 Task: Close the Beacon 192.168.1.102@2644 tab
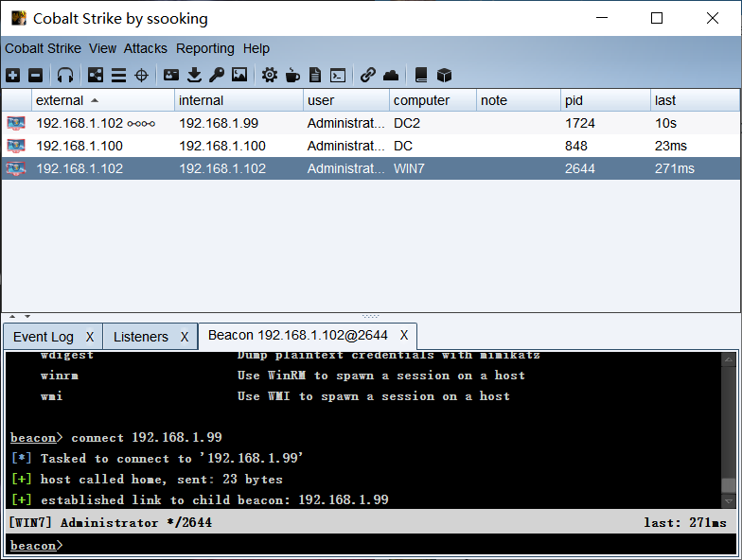(403, 335)
